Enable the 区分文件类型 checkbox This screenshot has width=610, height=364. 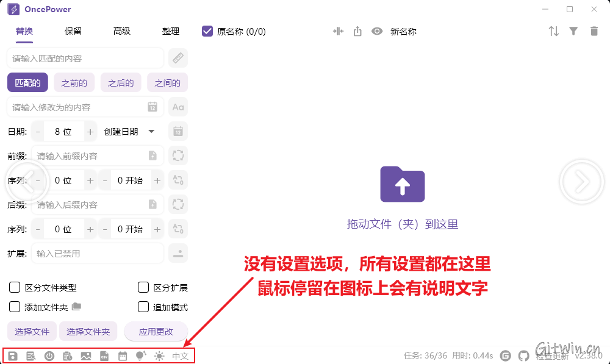pos(15,288)
